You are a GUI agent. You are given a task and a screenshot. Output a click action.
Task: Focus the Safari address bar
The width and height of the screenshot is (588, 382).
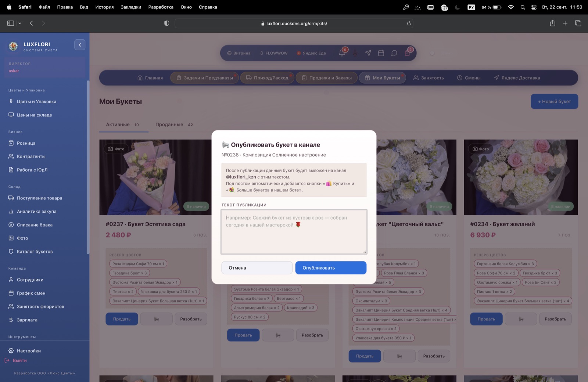coord(294,24)
